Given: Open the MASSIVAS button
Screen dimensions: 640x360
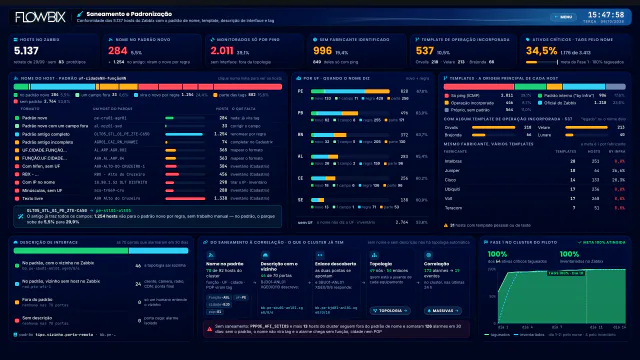Looking at the screenshot, I should coord(443,311).
